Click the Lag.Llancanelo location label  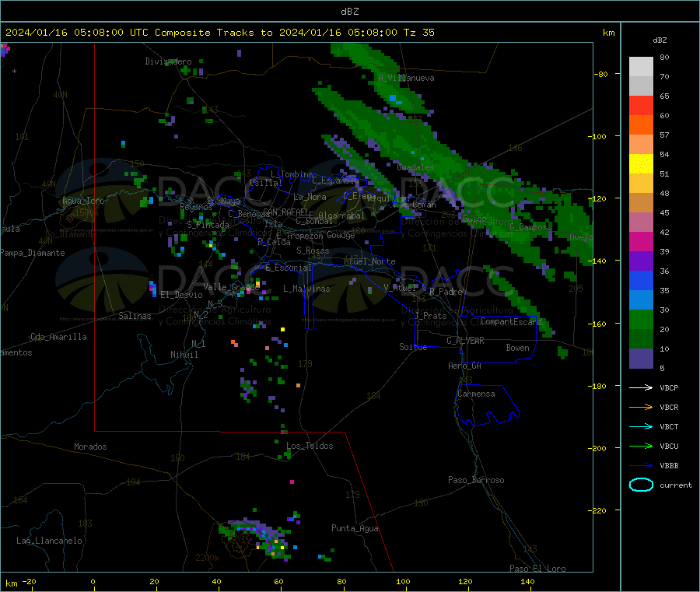coord(49,541)
